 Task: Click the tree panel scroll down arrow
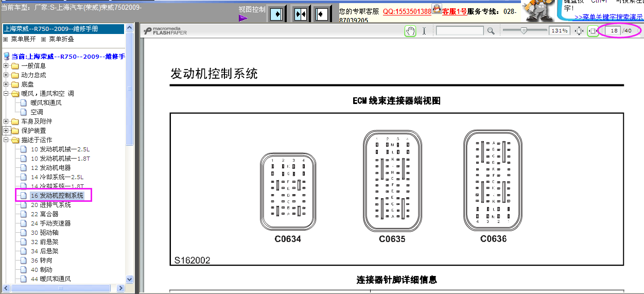(x=130, y=279)
